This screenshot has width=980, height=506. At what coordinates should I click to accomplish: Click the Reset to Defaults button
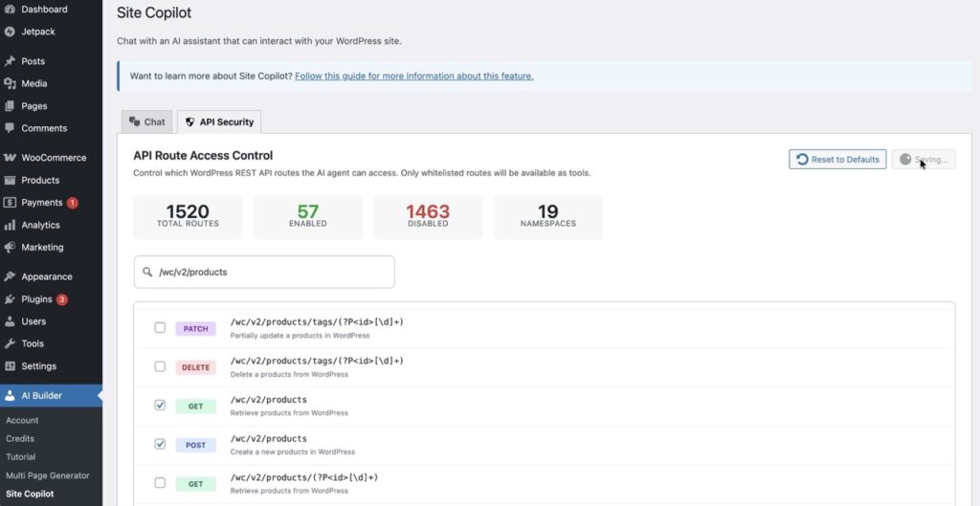tap(837, 160)
